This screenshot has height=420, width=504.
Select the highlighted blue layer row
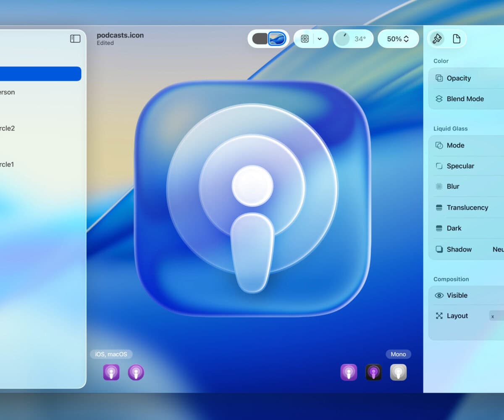[40, 74]
